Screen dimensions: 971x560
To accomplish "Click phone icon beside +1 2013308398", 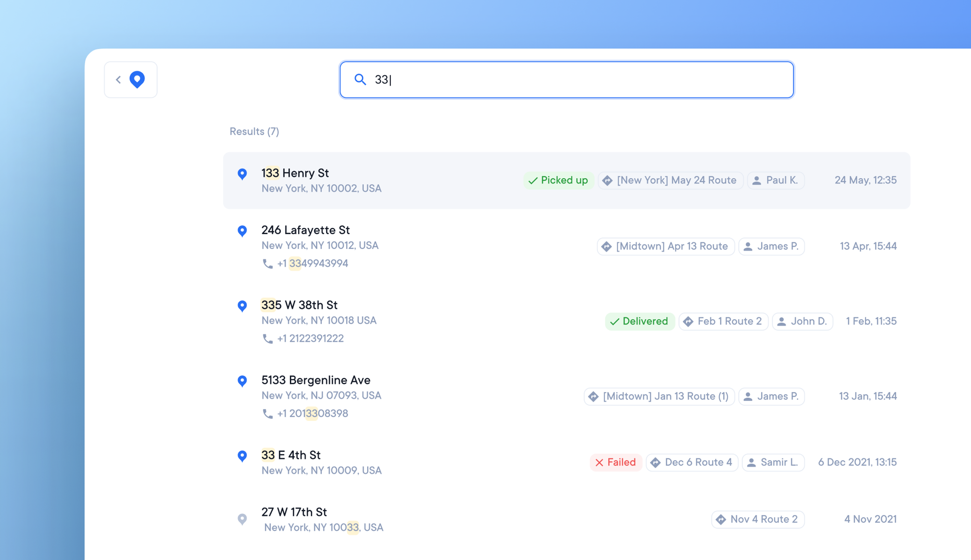I will pyautogui.click(x=268, y=413).
